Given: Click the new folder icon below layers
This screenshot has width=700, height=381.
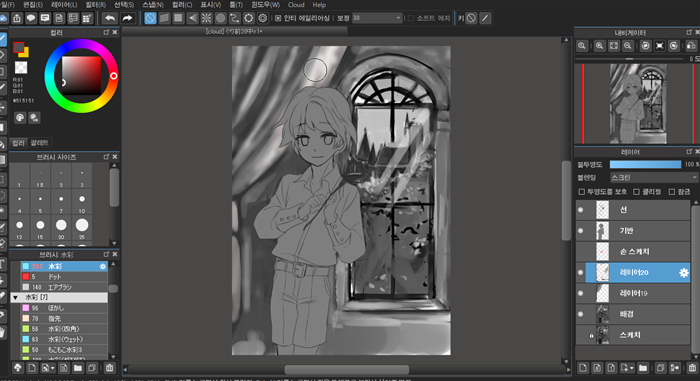Looking at the screenshot, I should pyautogui.click(x=643, y=368).
